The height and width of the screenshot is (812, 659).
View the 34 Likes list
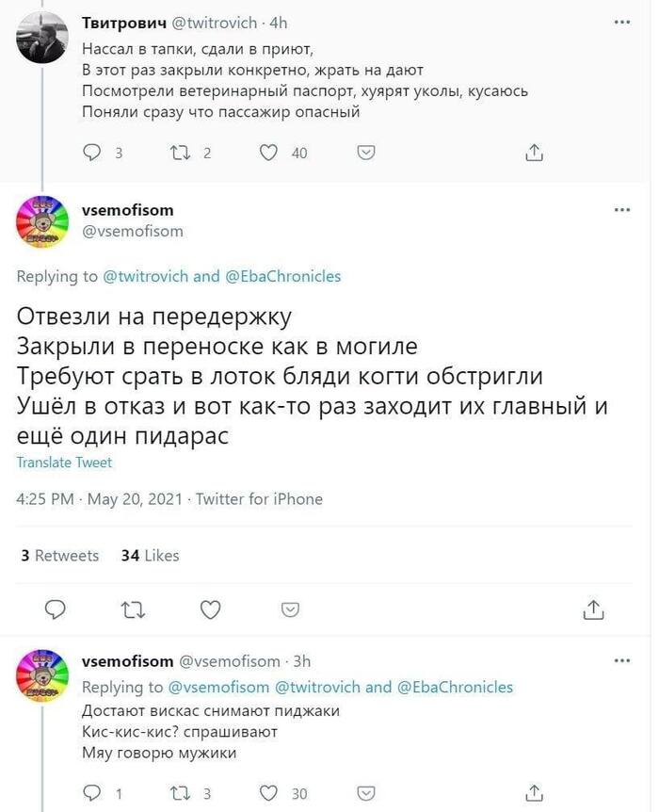[x=150, y=556]
